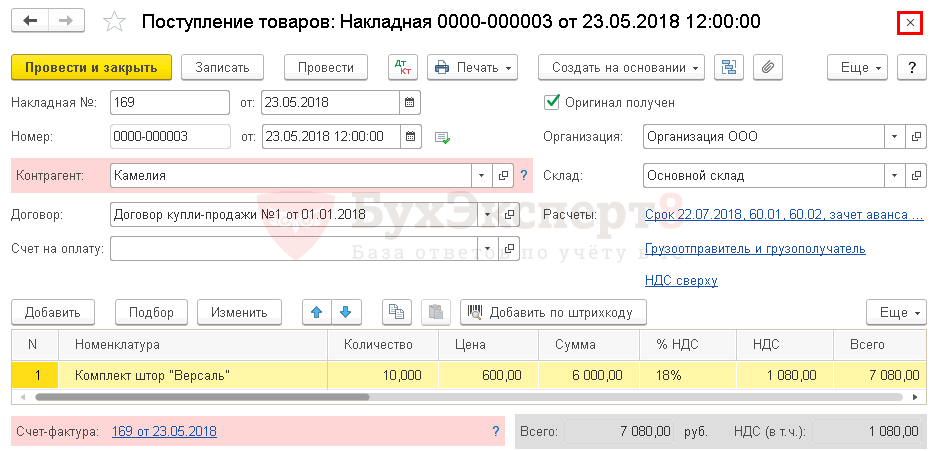Open the Печать menu
This screenshot has height=451, width=938.
473,67
